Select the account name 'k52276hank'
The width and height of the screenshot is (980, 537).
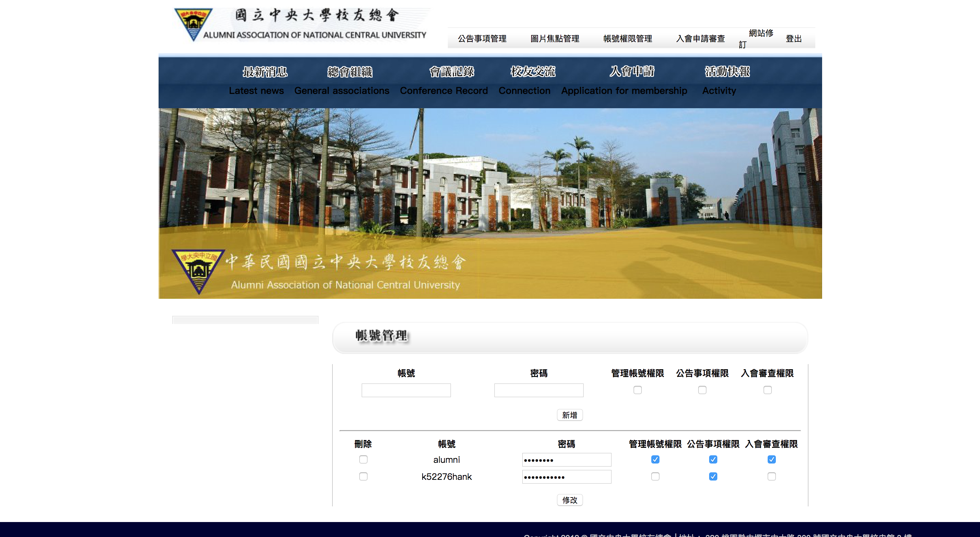(x=447, y=477)
